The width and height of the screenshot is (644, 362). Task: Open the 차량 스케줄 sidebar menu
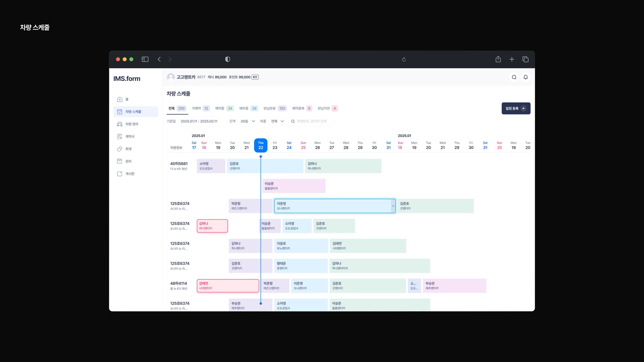click(x=136, y=112)
